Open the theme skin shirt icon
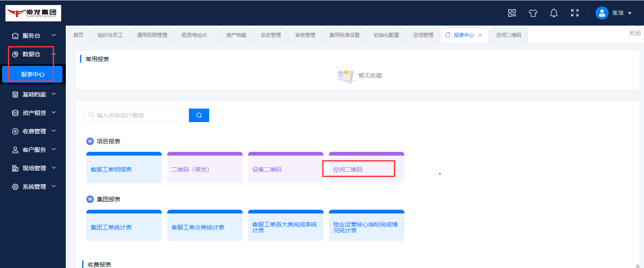This screenshot has width=644, height=268. [x=533, y=13]
